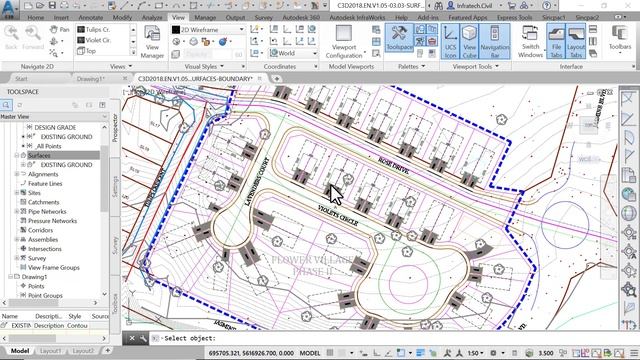Select the Top view
The width and height of the screenshot is (640, 360).
[x=91, y=51]
